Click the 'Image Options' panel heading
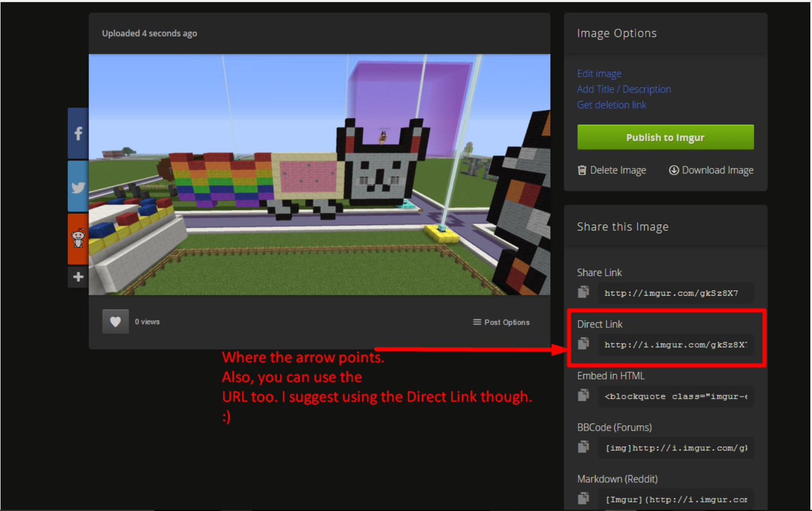This screenshot has width=812, height=511. tap(616, 33)
